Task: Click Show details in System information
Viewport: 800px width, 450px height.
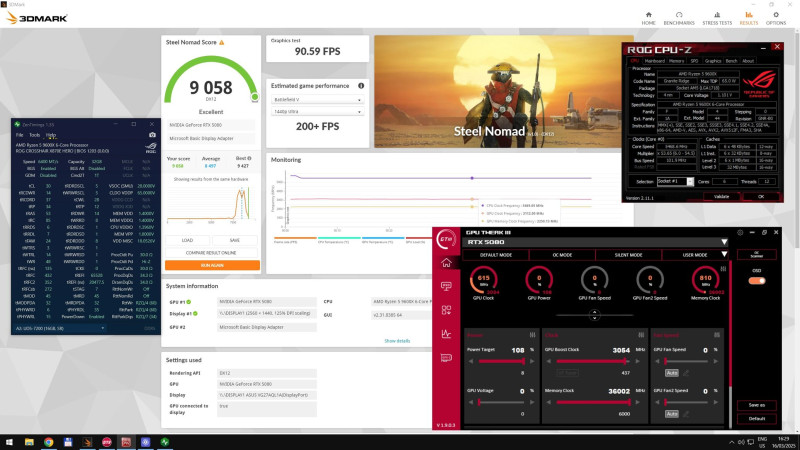Action: click(397, 341)
